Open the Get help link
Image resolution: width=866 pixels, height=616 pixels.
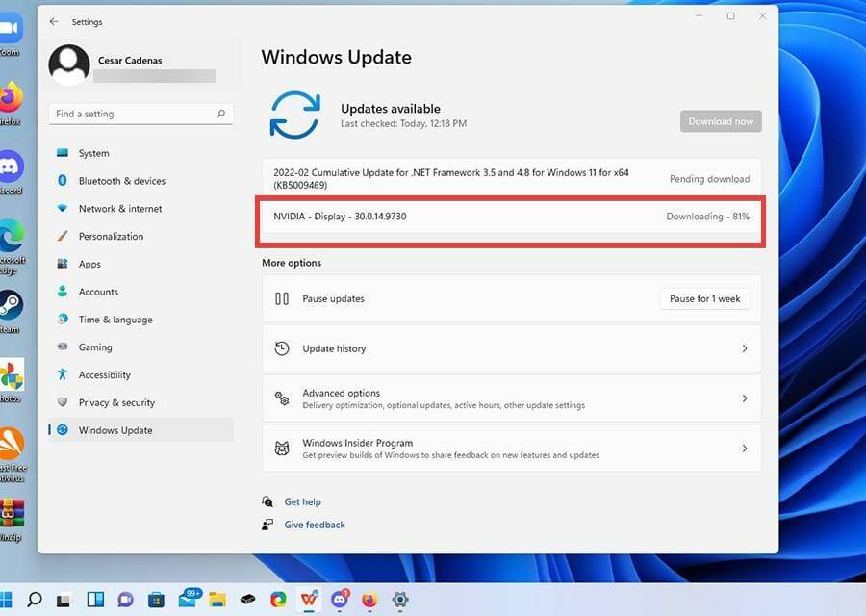coord(300,501)
